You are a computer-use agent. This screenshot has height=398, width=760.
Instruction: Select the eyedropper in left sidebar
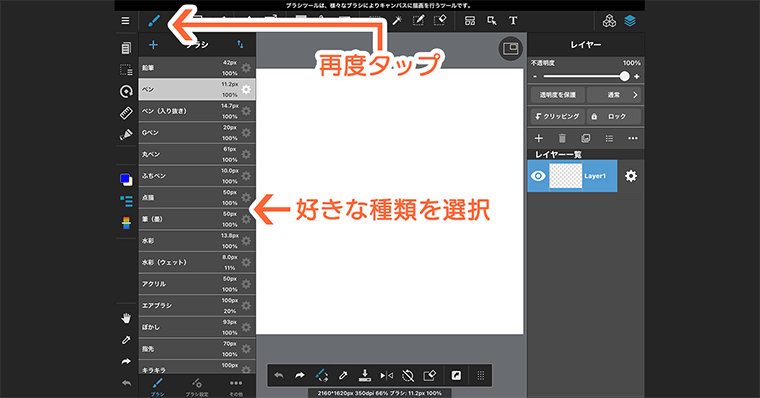[126, 340]
